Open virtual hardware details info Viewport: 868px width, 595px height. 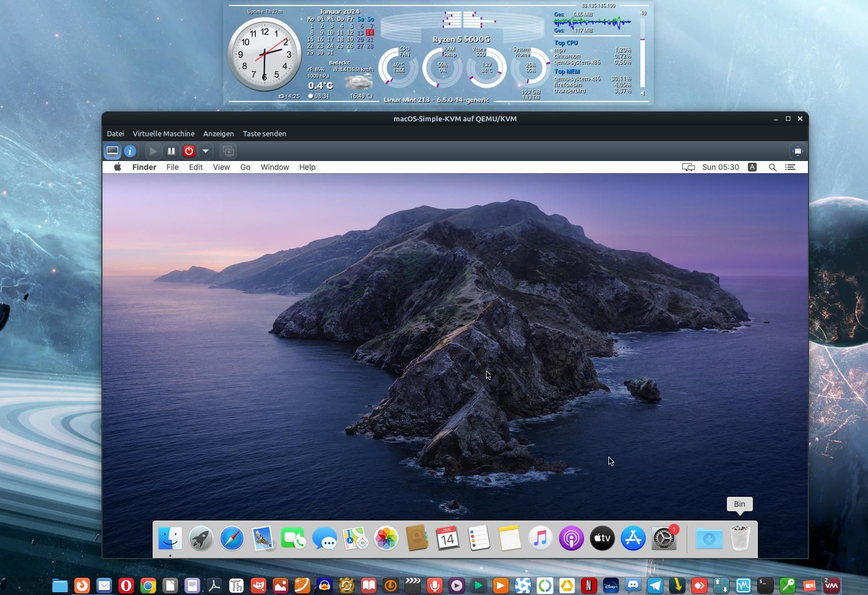pos(130,151)
